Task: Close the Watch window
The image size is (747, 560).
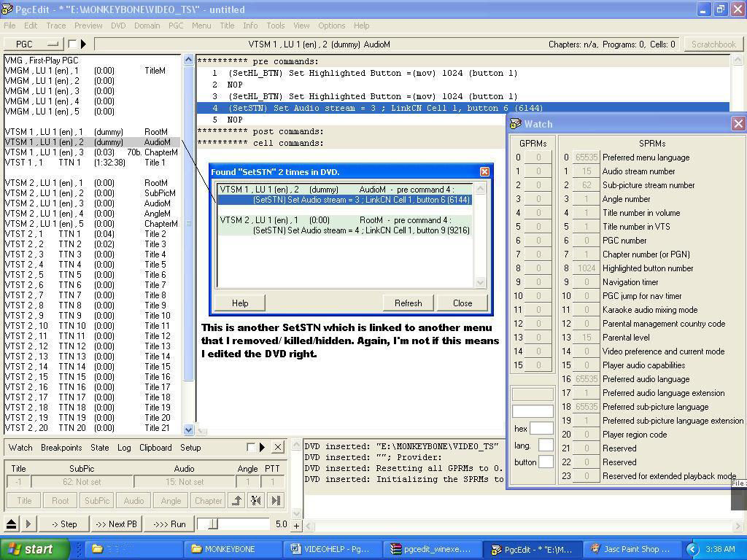Action: pyautogui.click(x=738, y=124)
